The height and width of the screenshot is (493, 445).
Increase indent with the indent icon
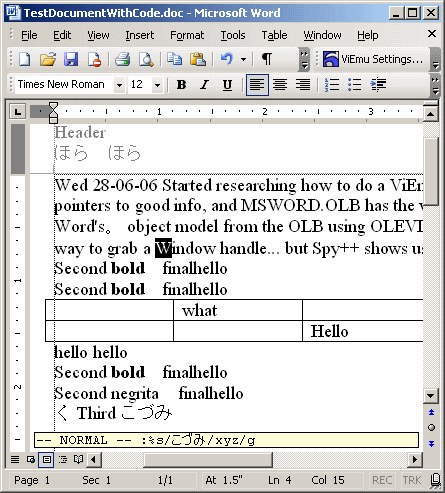point(378,85)
